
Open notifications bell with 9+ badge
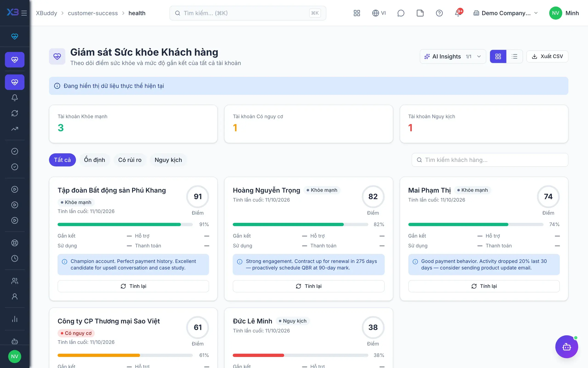click(458, 13)
